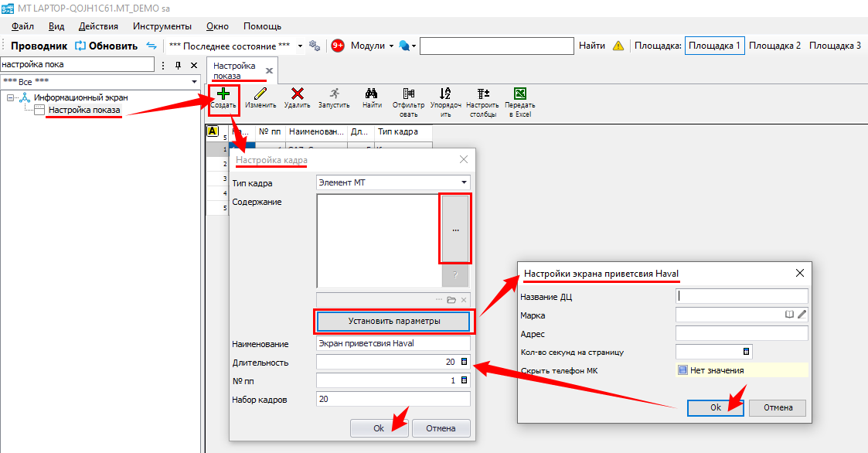The height and width of the screenshot is (453, 868).
Task: Collapse the Информационный экран tree node
Action: point(11,98)
